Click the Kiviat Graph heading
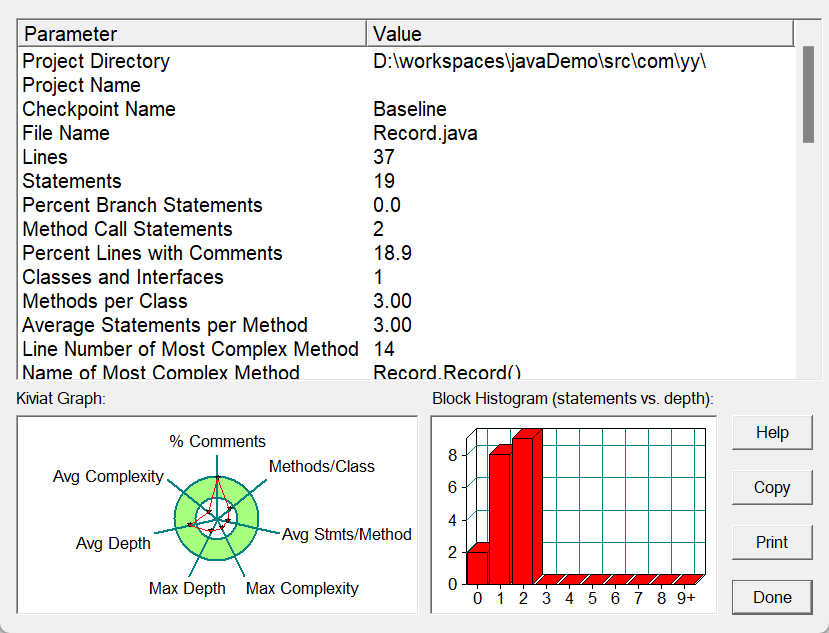This screenshot has height=633, width=829. pyautogui.click(x=61, y=398)
